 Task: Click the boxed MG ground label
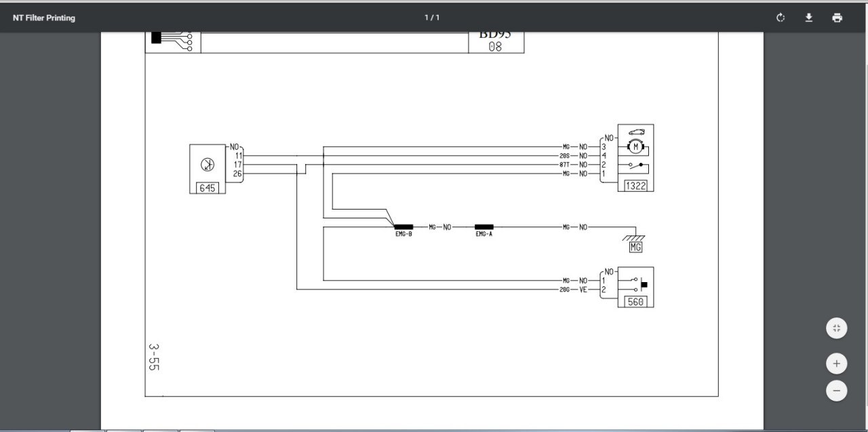635,248
